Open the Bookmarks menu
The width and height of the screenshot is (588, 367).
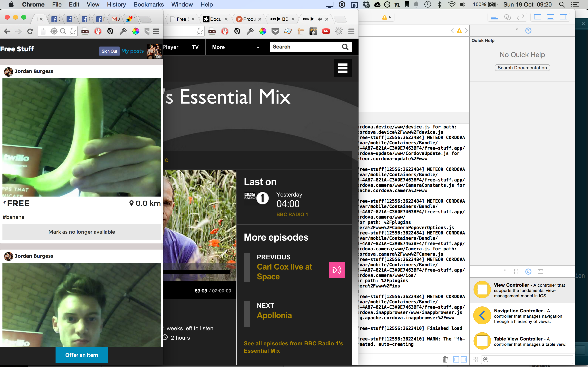[x=148, y=4]
